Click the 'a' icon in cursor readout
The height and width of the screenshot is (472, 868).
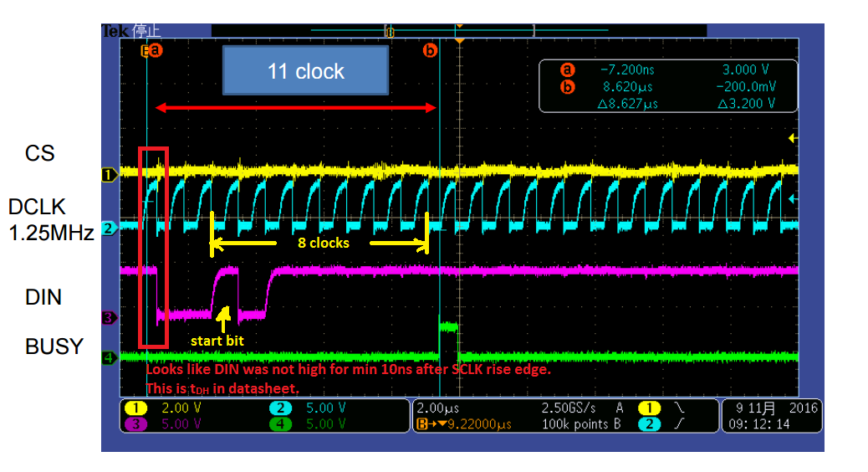(x=568, y=69)
